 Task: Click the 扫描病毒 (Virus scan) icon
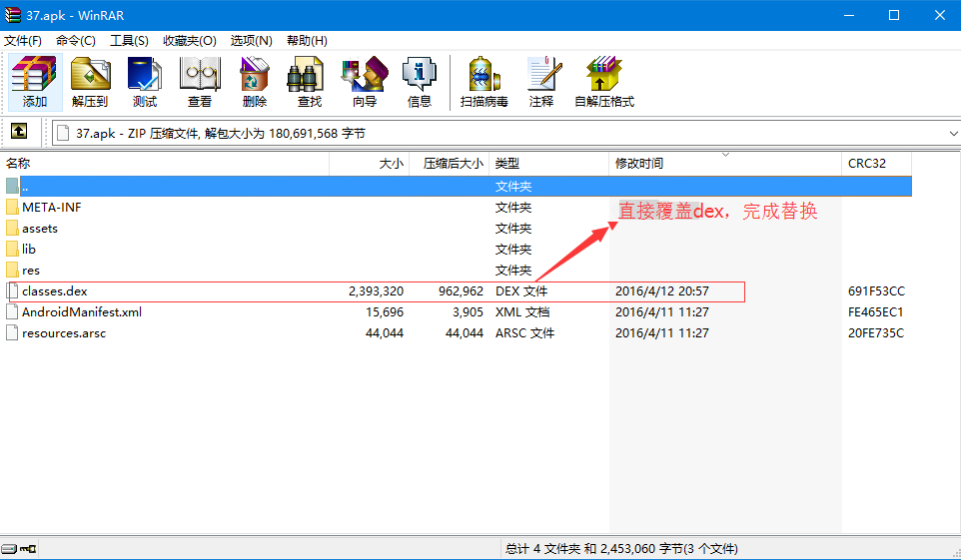point(484,82)
